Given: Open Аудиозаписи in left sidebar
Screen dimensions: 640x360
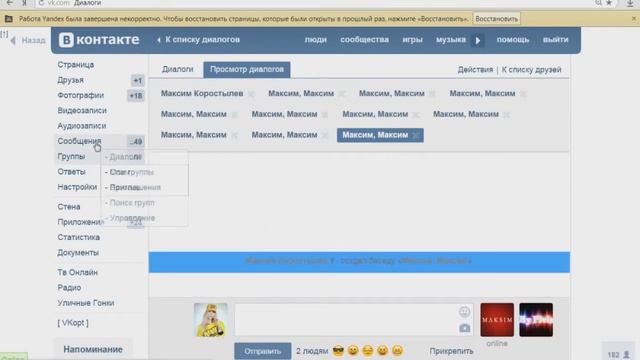Looking at the screenshot, I should [x=82, y=126].
